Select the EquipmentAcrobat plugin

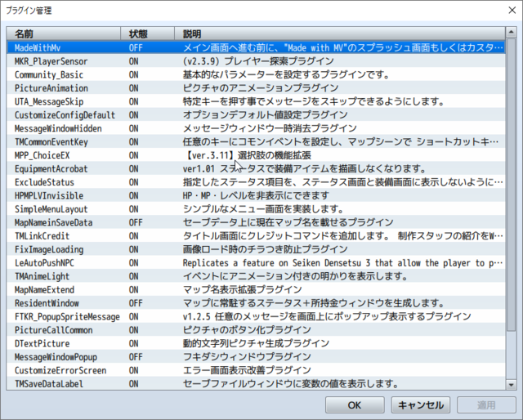coord(256,169)
